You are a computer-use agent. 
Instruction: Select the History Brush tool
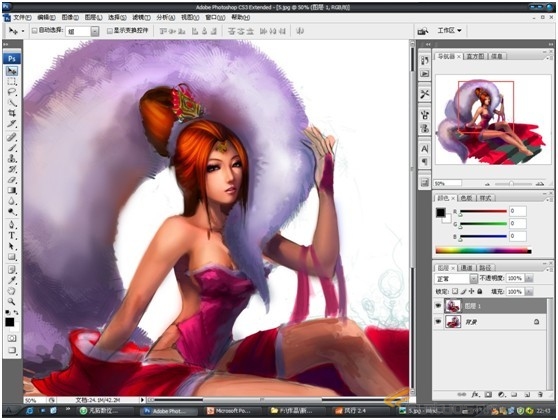12,169
